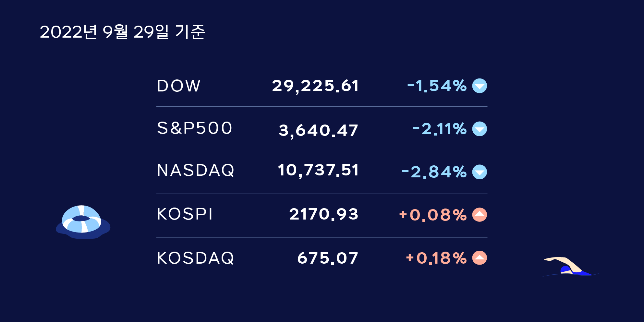Click the KOSDAQ up-arrow circle icon
The image size is (644, 322).
tap(480, 258)
